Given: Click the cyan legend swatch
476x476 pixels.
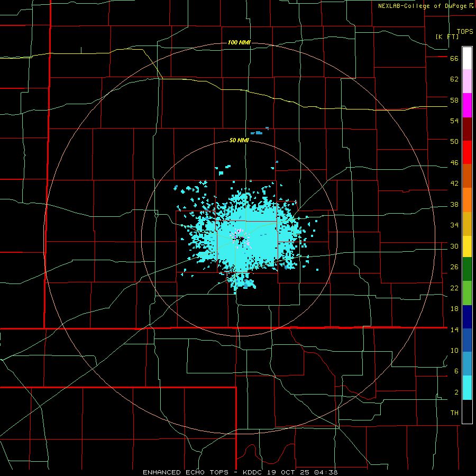Looking at the screenshot, I should (x=467, y=388).
